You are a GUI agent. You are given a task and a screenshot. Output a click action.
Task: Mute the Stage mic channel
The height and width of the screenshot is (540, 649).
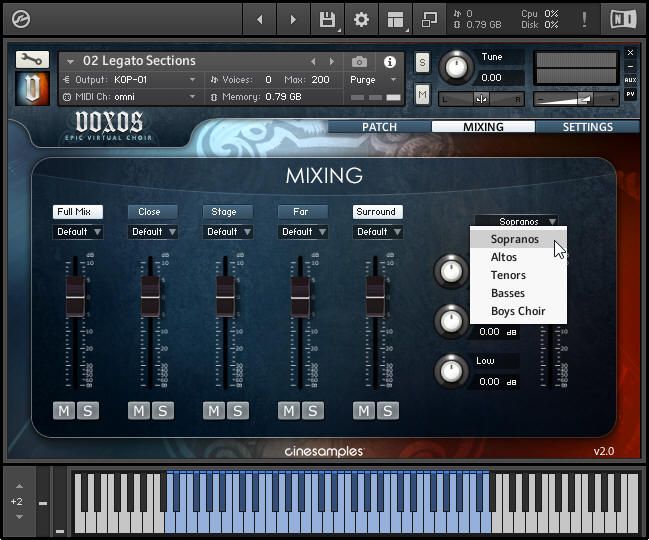point(214,411)
